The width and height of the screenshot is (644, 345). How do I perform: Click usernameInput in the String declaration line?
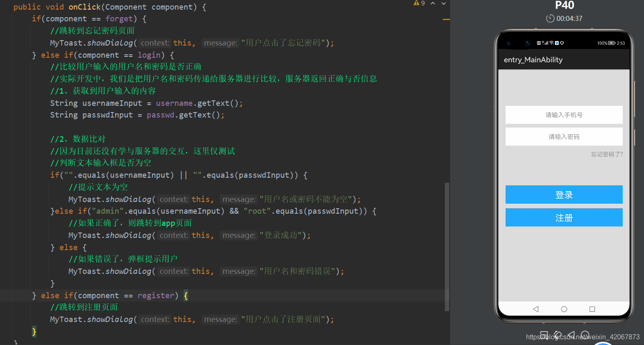click(112, 103)
